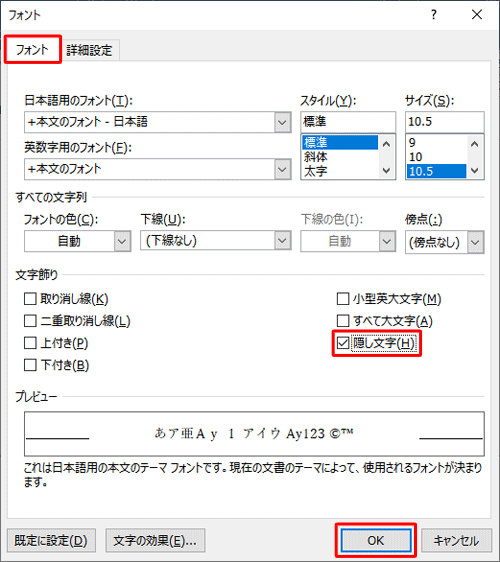Click the サイズ text field
This screenshot has height=562, width=500.
(x=445, y=122)
